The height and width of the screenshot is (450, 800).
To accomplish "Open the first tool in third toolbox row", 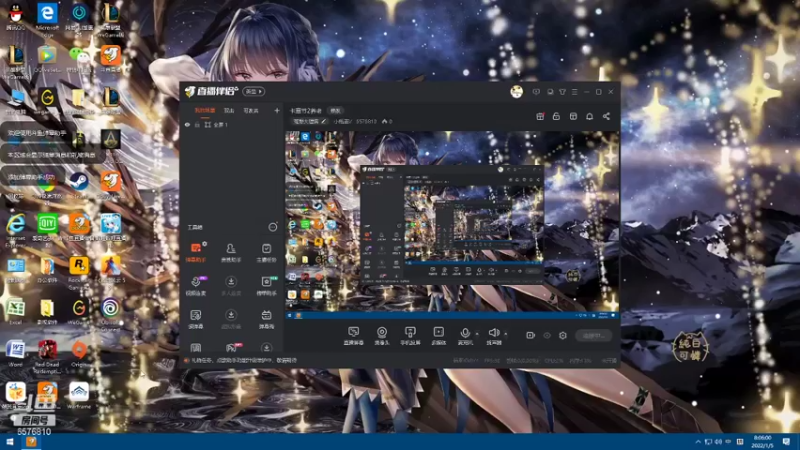I will tap(196, 319).
